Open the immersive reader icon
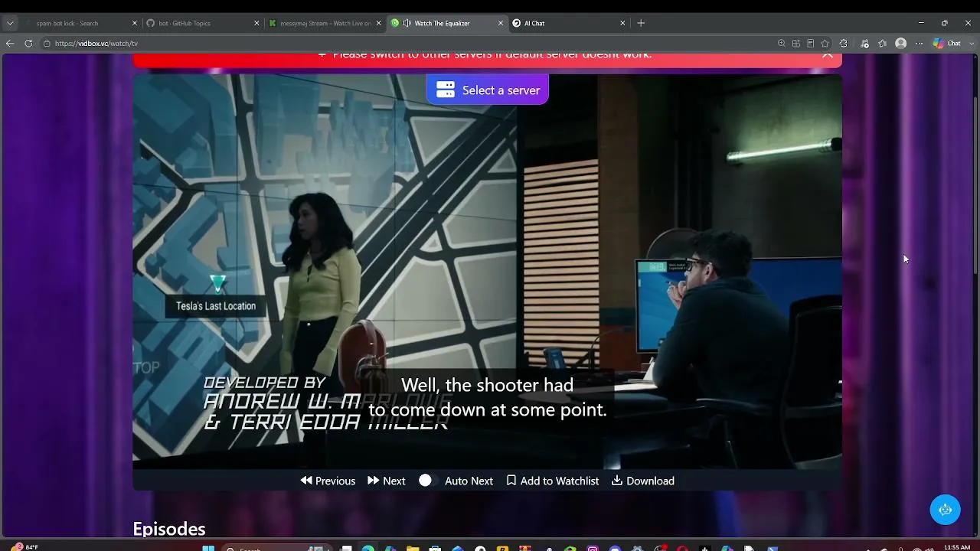 (x=810, y=44)
